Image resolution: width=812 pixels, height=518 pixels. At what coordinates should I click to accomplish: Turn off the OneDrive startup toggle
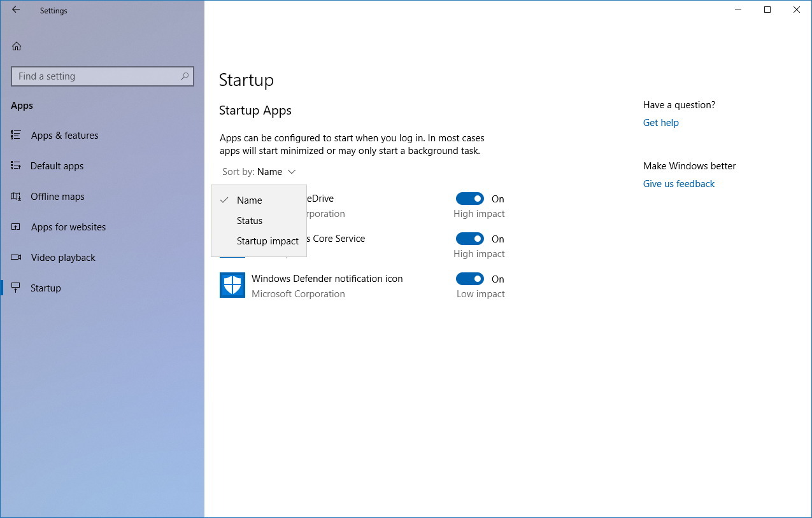pyautogui.click(x=470, y=199)
